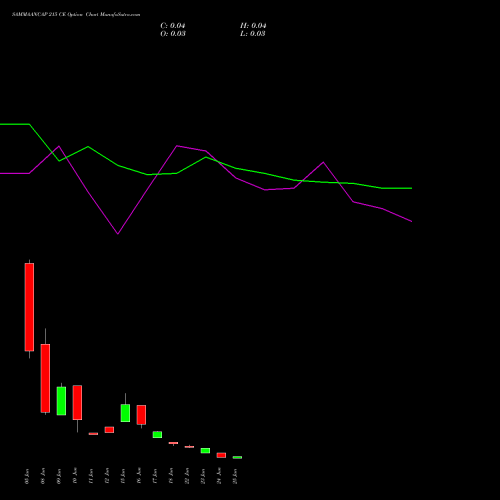Select the open value O: 0.03
The image size is (500, 500).
(x=173, y=34)
